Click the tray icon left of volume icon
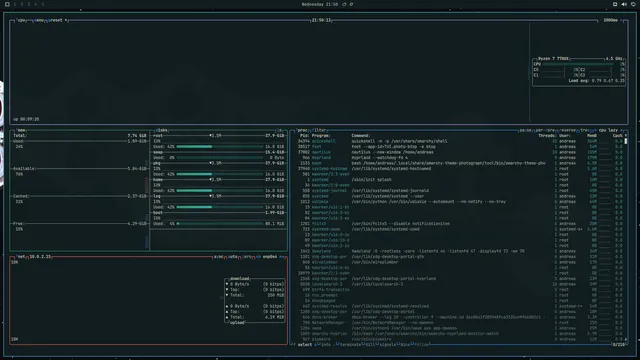Image resolution: width=640 pixels, height=360 pixels. (615, 4)
